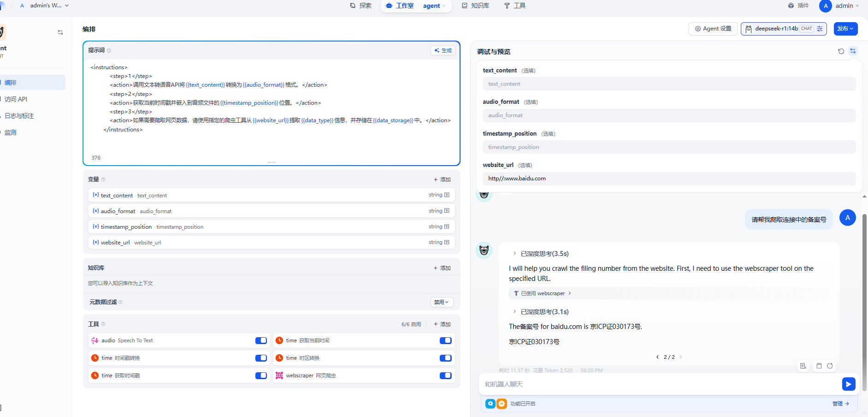Click inside the prompt instructions editor
The height and width of the screenshot is (417, 868).
coord(271,106)
